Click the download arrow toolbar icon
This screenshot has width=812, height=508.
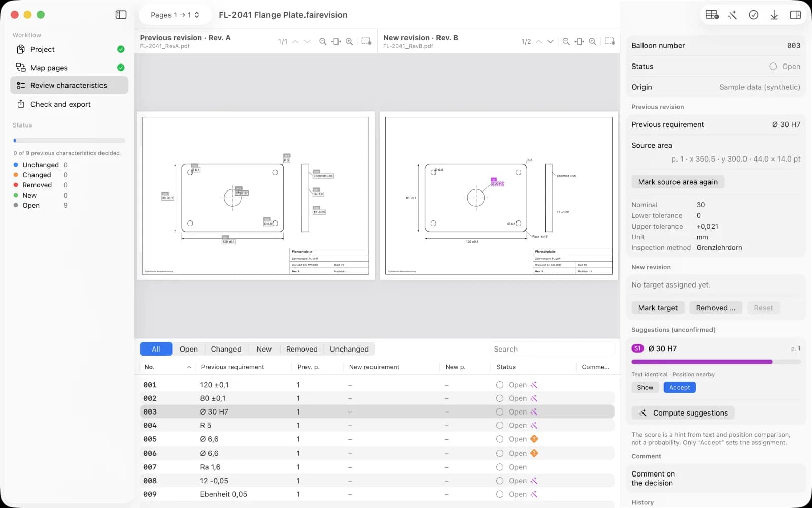click(774, 15)
